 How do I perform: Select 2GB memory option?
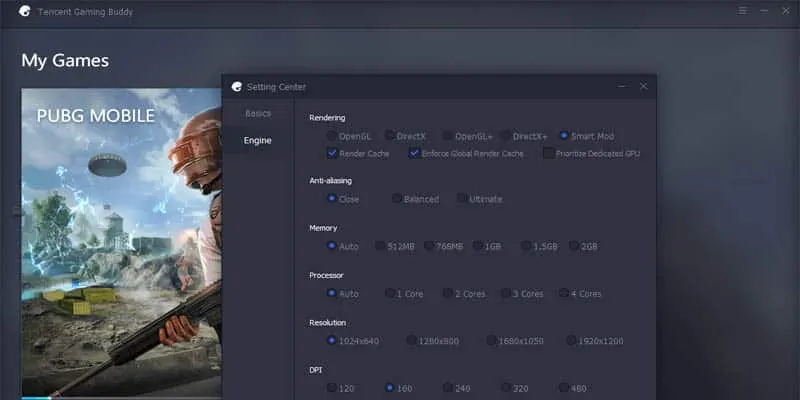[573, 246]
